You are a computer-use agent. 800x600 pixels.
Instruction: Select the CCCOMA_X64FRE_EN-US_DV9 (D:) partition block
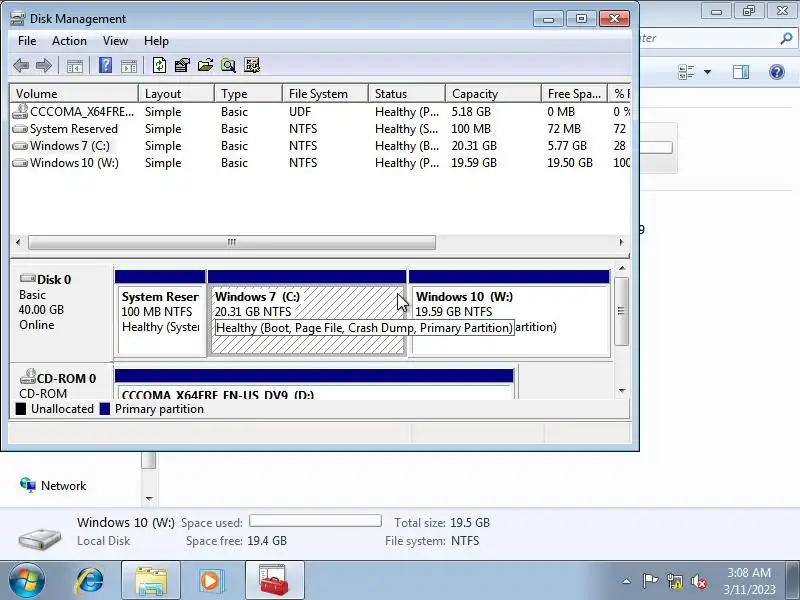pos(314,384)
